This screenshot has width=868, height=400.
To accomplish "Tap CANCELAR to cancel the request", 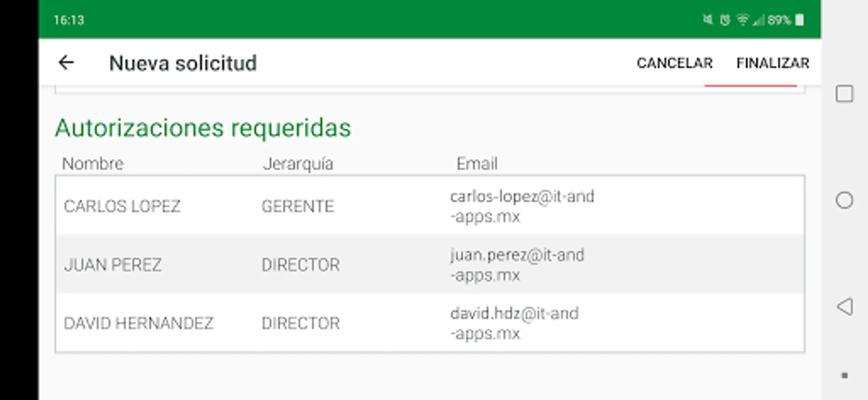I will pos(675,63).
